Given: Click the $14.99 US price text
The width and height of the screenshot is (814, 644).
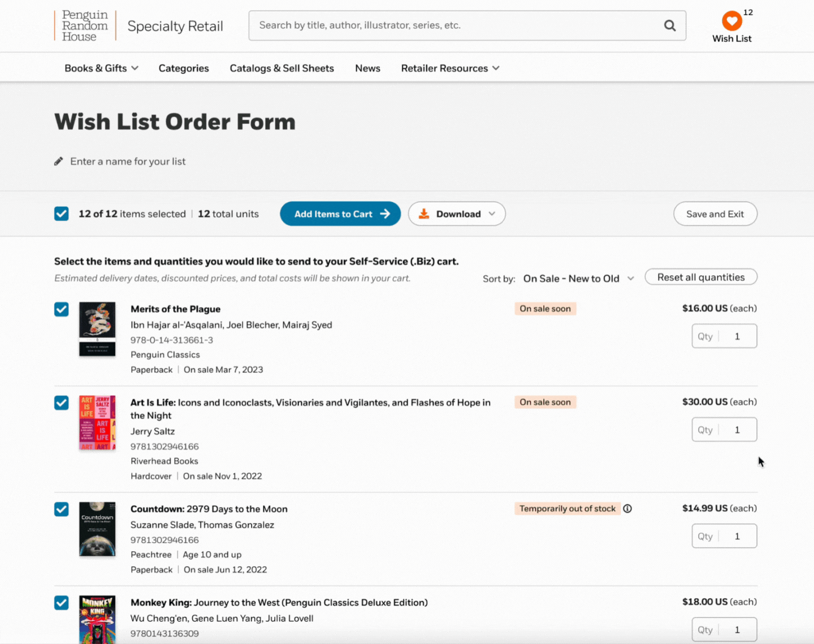Looking at the screenshot, I should [705, 508].
